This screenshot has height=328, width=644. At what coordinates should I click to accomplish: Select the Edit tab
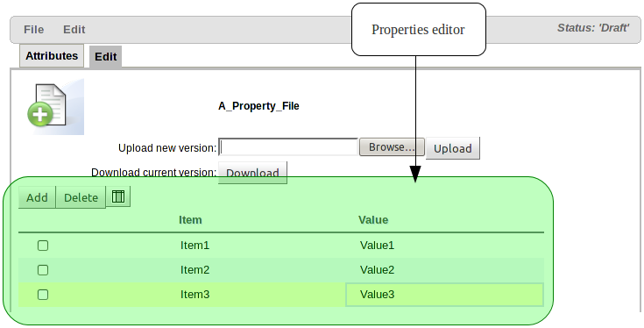pos(105,57)
